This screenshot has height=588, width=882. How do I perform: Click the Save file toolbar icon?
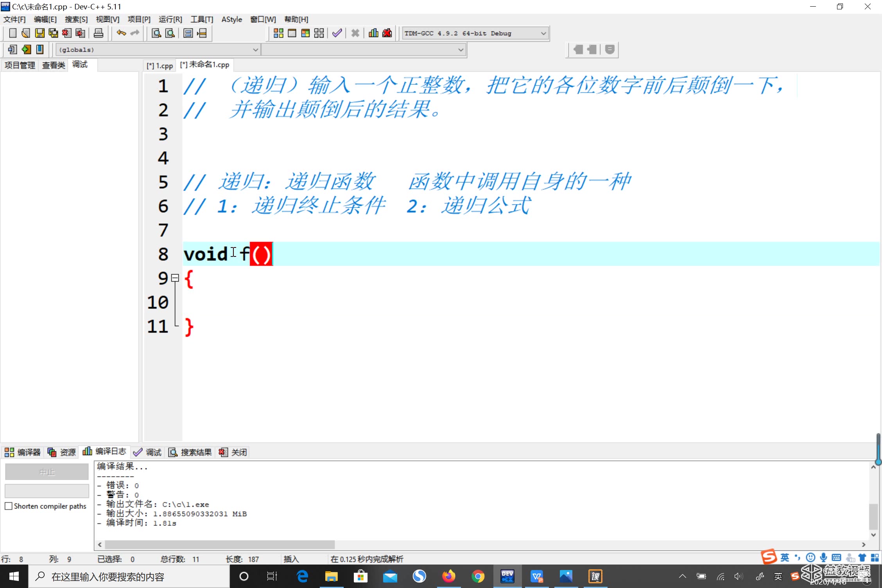point(39,33)
